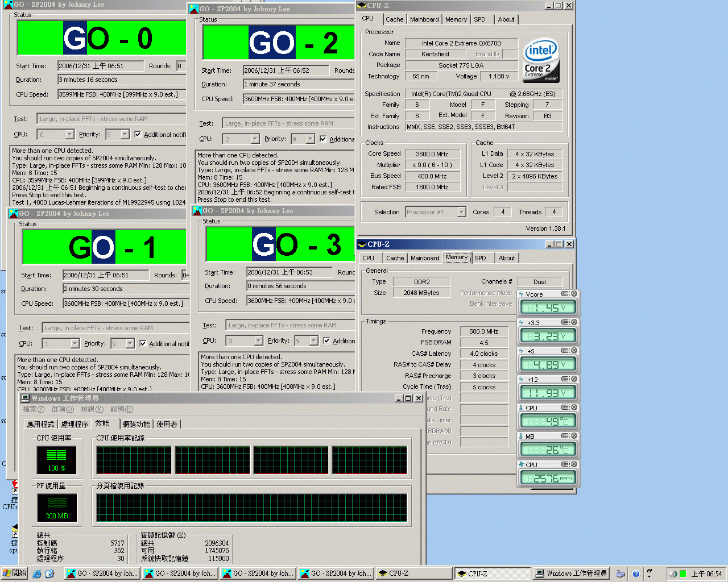The height and width of the screenshot is (582, 728).
Task: Open settings icon on the MB temperature widget
Action: click(x=565, y=436)
